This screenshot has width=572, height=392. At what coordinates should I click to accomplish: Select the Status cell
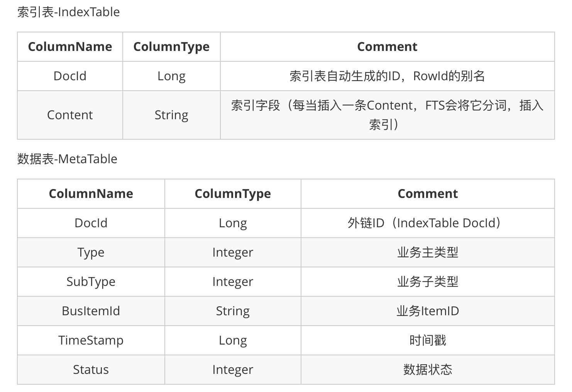coord(91,370)
